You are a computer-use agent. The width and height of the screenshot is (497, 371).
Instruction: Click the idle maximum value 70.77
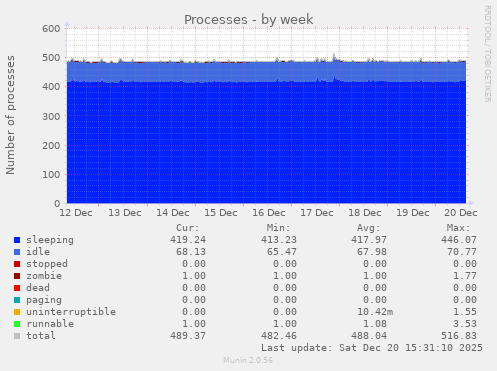point(462,252)
